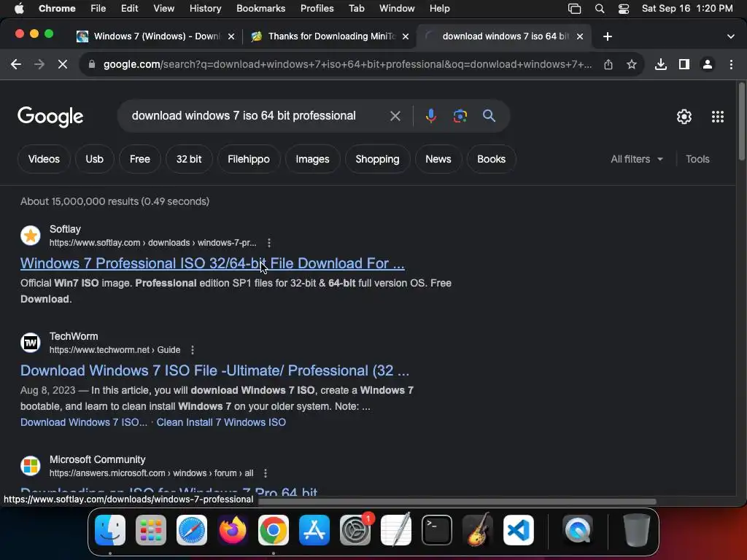Click the vertical page scrollbar

741,122
